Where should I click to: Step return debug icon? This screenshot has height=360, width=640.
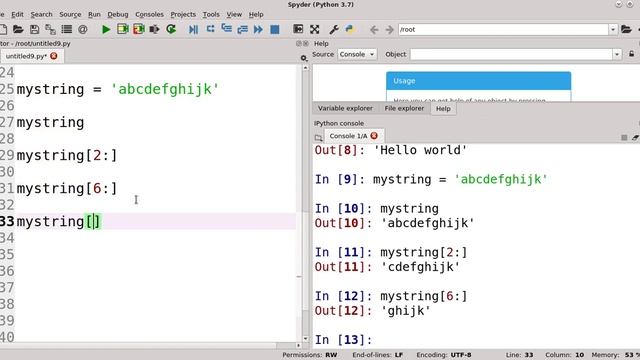click(242, 29)
